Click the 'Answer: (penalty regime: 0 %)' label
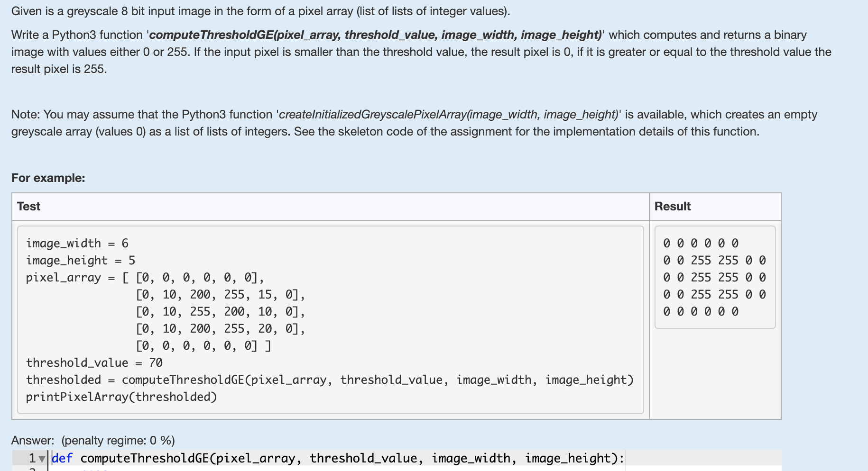Viewport: 868px width, 471px height. [93, 440]
